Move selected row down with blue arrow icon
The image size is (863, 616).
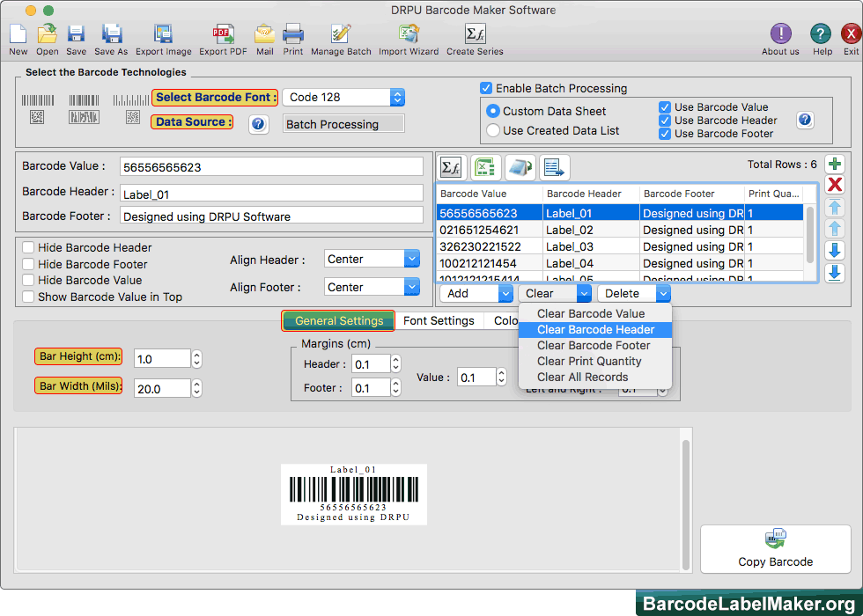click(835, 249)
